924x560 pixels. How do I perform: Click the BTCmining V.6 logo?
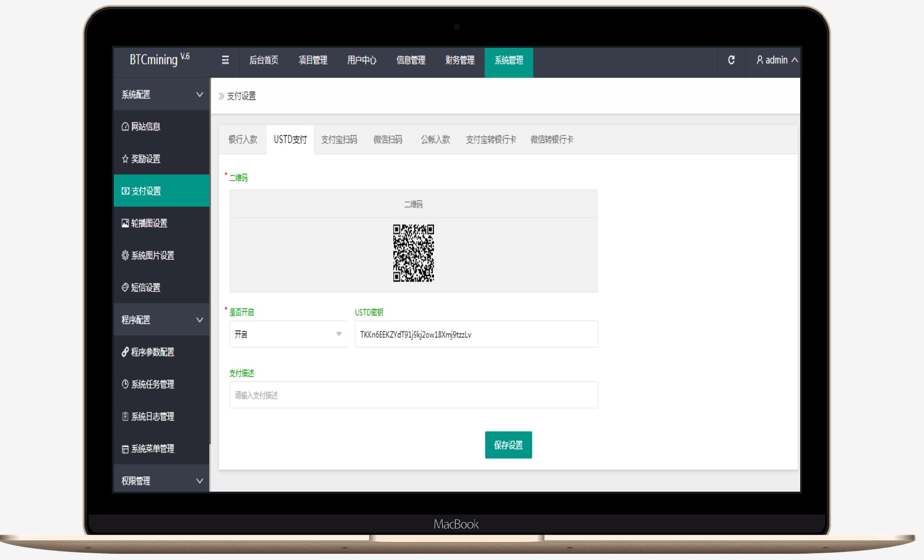pos(160,60)
